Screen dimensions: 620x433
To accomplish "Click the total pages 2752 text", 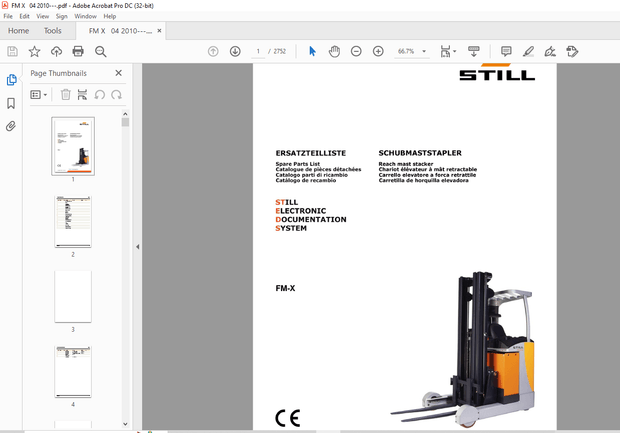I will pos(280,51).
